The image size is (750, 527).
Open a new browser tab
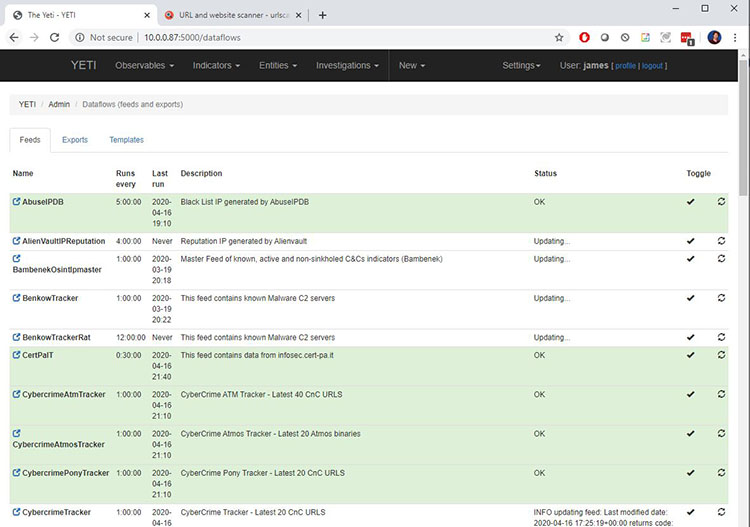[x=322, y=15]
